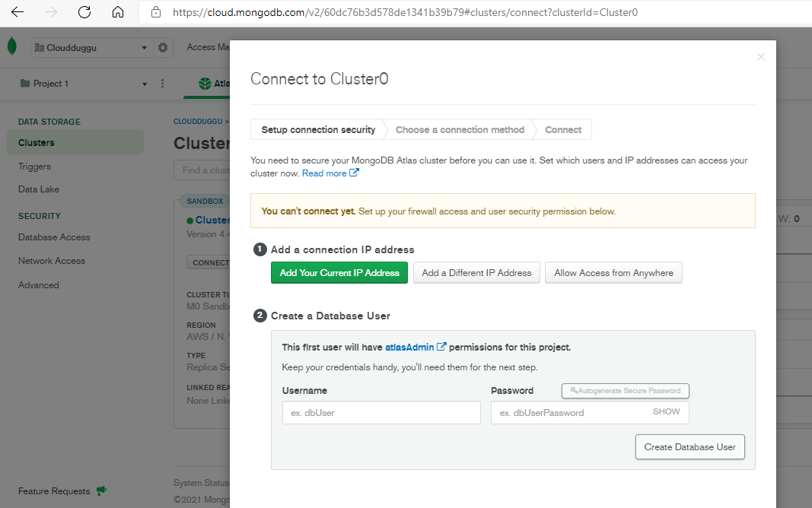Close the Connect to Cluster0 dialog
The image size is (812, 508).
point(760,57)
